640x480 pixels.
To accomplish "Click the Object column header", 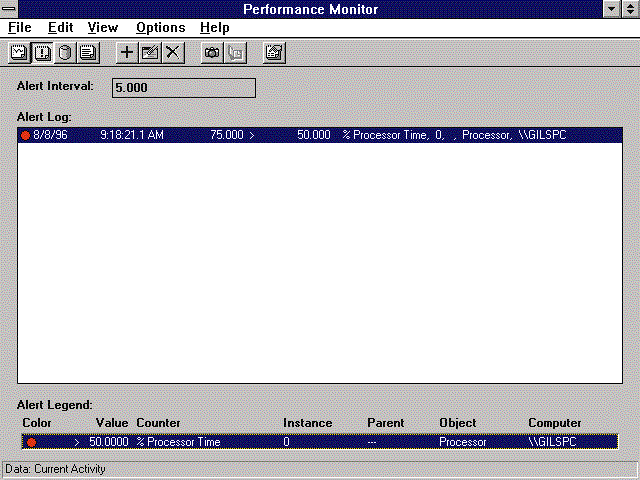I will [x=458, y=423].
